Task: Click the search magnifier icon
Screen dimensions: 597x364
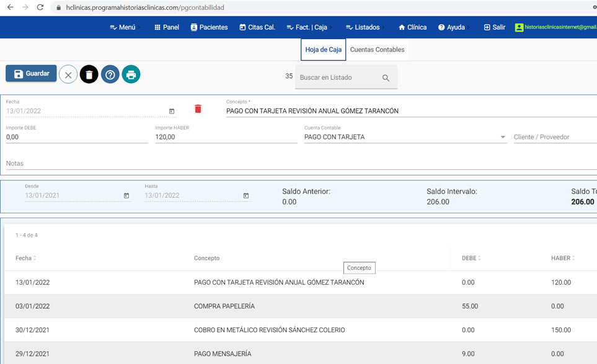Action: pos(386,78)
